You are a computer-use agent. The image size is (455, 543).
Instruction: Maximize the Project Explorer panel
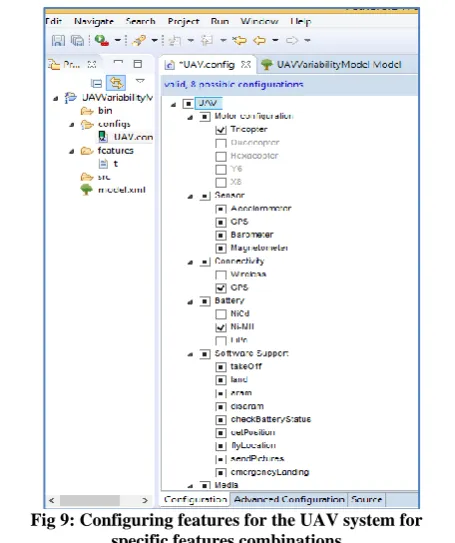coord(138,64)
